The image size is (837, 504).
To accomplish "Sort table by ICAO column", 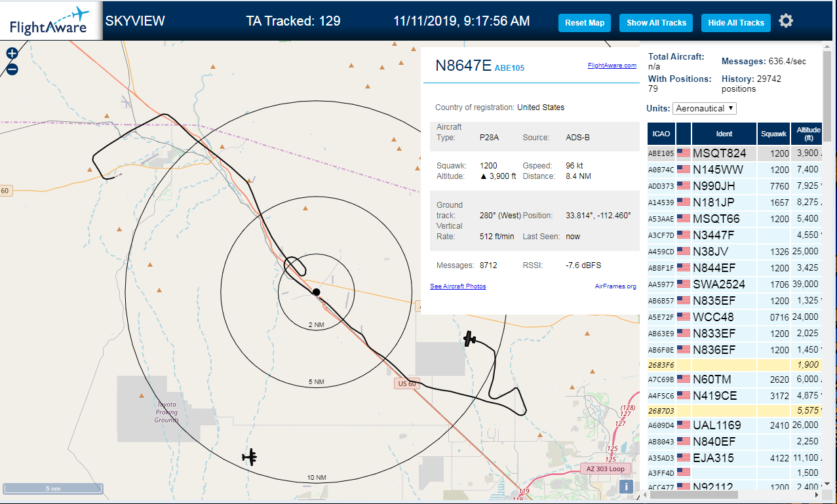I will [661, 134].
